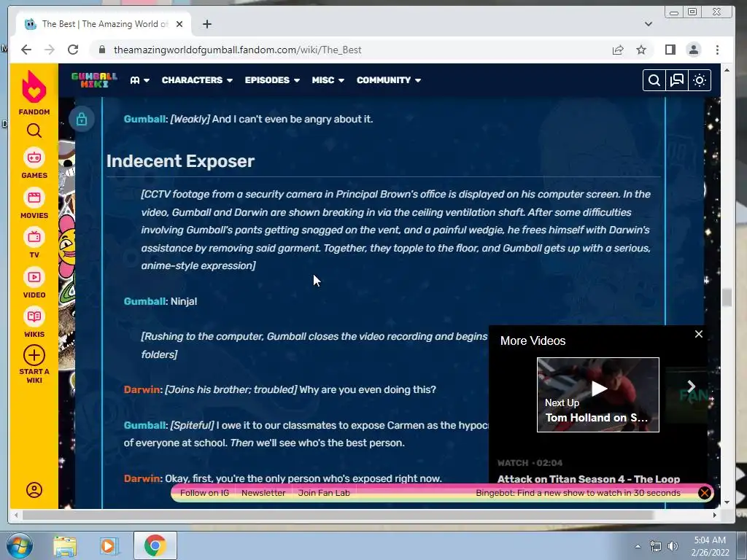The image size is (747, 560).
Task: Select 'The Best' browser tab
Action: (x=104, y=24)
